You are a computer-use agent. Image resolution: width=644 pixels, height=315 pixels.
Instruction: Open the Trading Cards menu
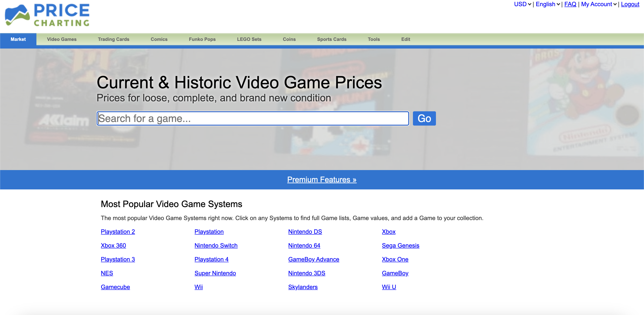tap(114, 39)
